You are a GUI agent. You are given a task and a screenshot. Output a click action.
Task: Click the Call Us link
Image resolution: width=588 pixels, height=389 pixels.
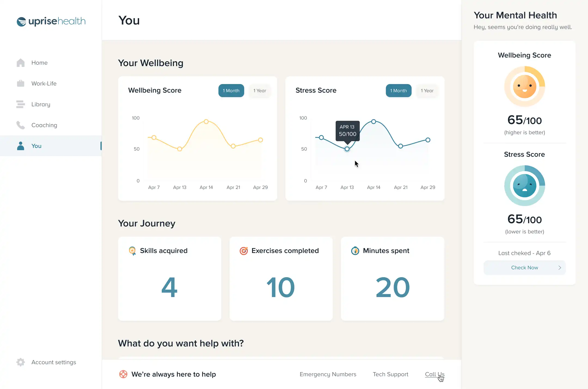click(435, 374)
